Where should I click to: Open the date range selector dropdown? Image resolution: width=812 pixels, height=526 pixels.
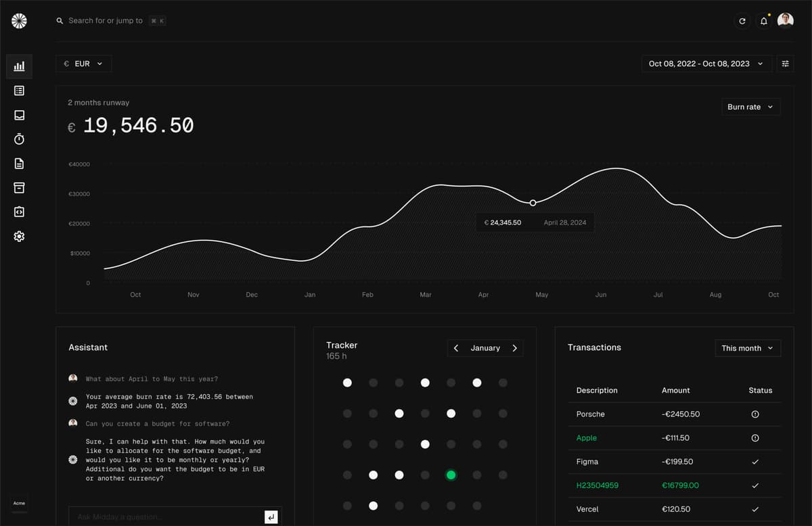706,64
